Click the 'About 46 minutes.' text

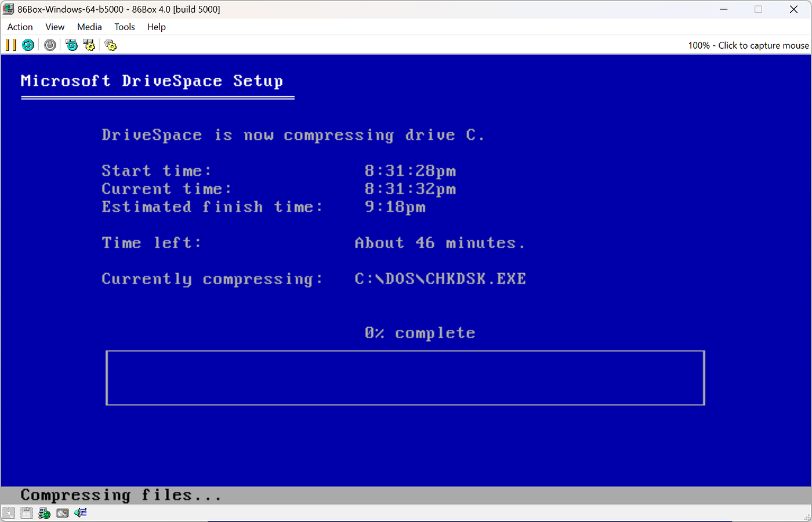tap(440, 243)
